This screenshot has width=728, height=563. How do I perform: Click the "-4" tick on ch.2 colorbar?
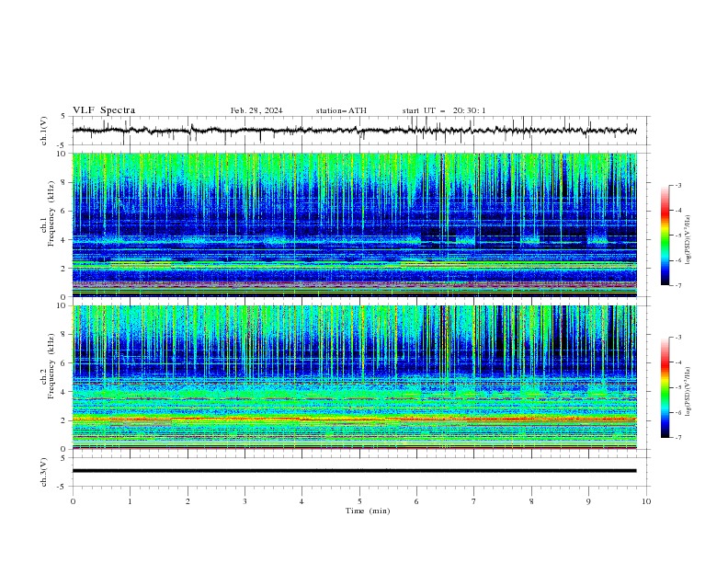[x=677, y=362]
